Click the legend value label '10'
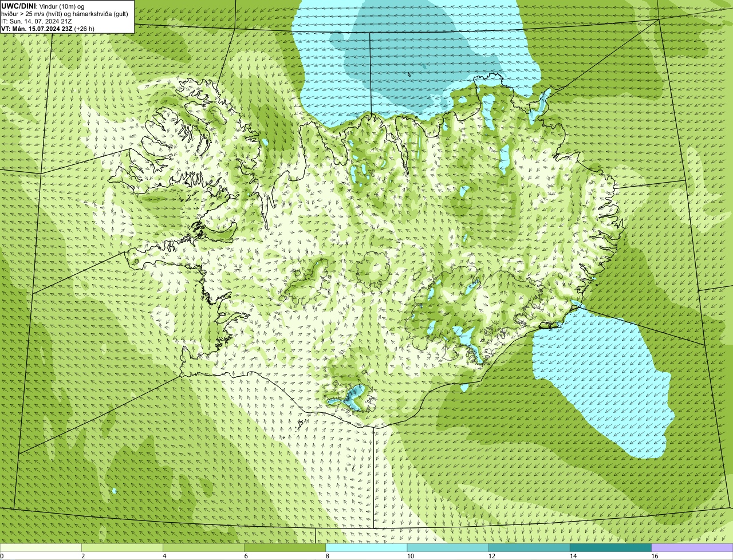This screenshot has width=733, height=560. [411, 556]
